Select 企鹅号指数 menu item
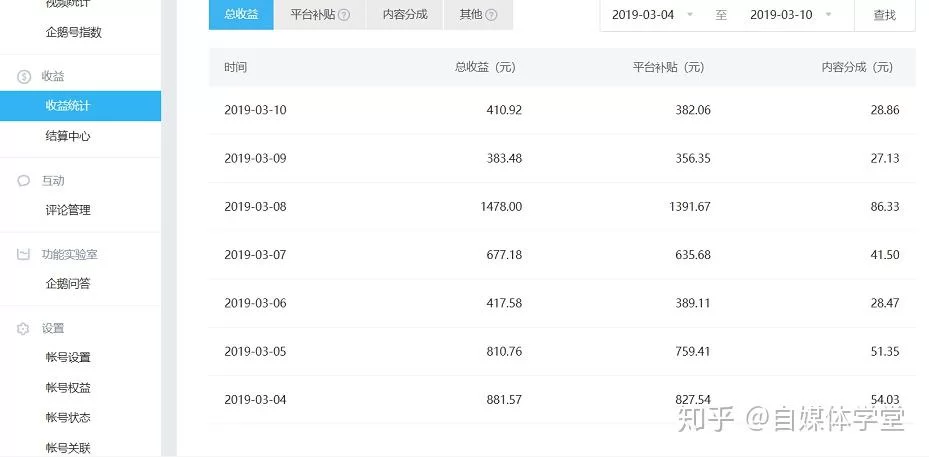 pos(74,32)
